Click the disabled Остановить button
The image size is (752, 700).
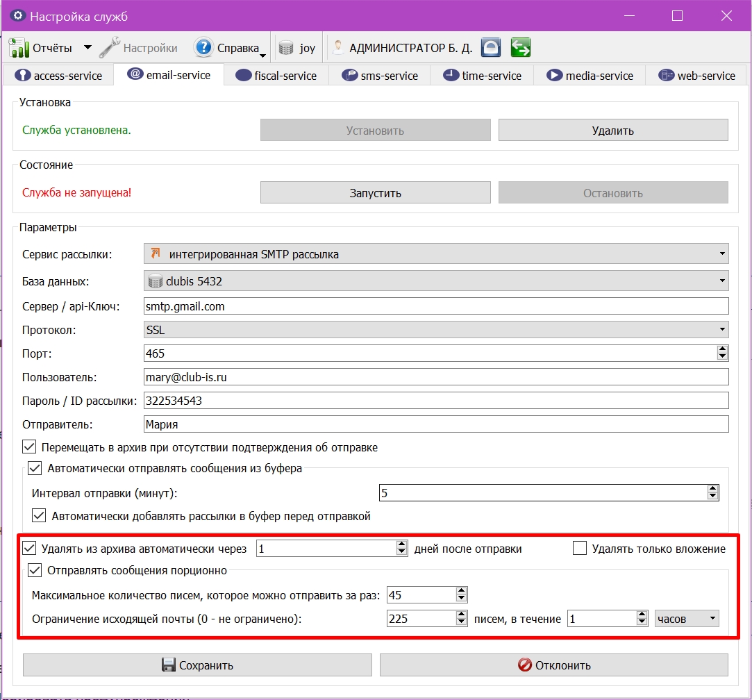pyautogui.click(x=613, y=192)
